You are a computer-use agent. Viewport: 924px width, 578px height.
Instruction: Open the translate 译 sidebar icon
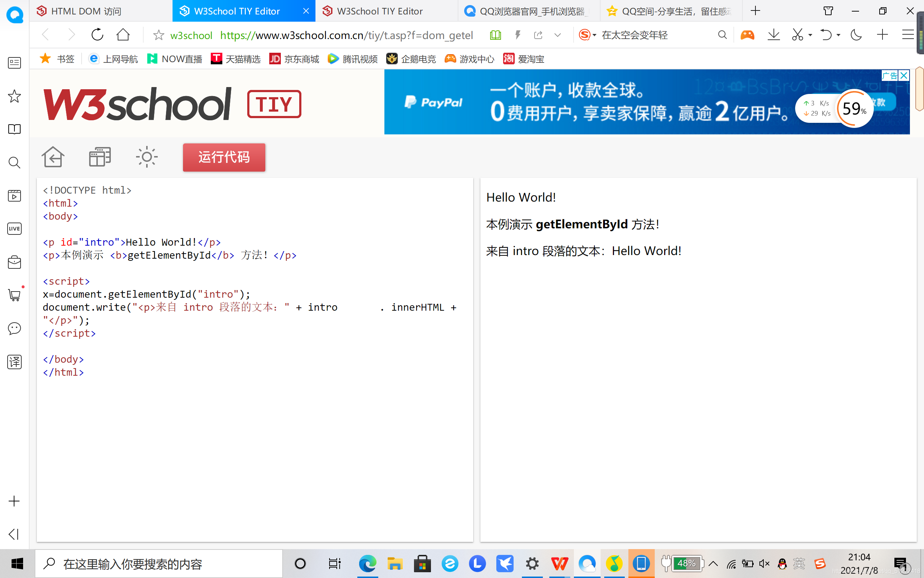coord(14,362)
